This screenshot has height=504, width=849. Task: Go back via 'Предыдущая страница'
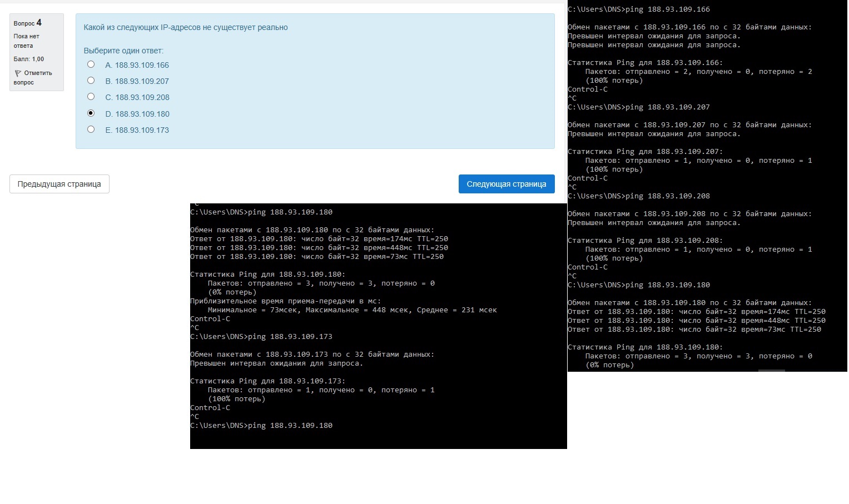[59, 184]
